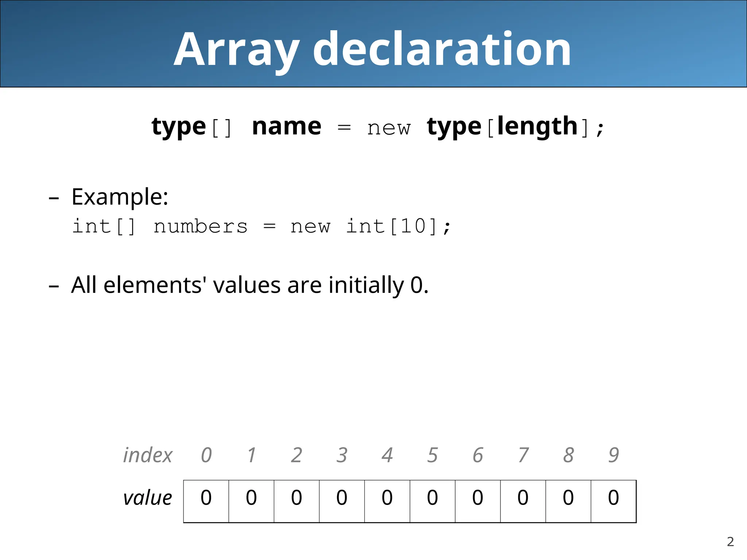
Task: Click the array cell under index 9
Action: pos(614,501)
